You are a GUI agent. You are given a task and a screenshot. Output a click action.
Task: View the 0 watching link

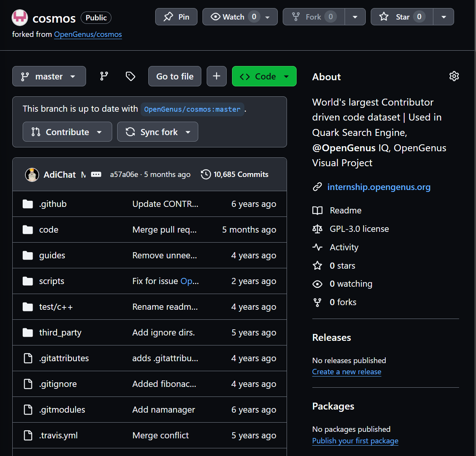[351, 284]
